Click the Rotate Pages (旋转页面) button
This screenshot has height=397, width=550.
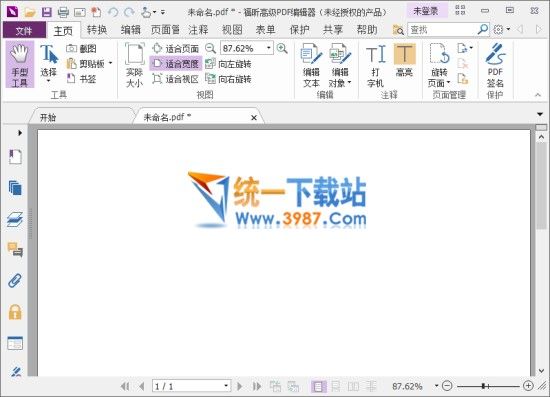point(439,65)
